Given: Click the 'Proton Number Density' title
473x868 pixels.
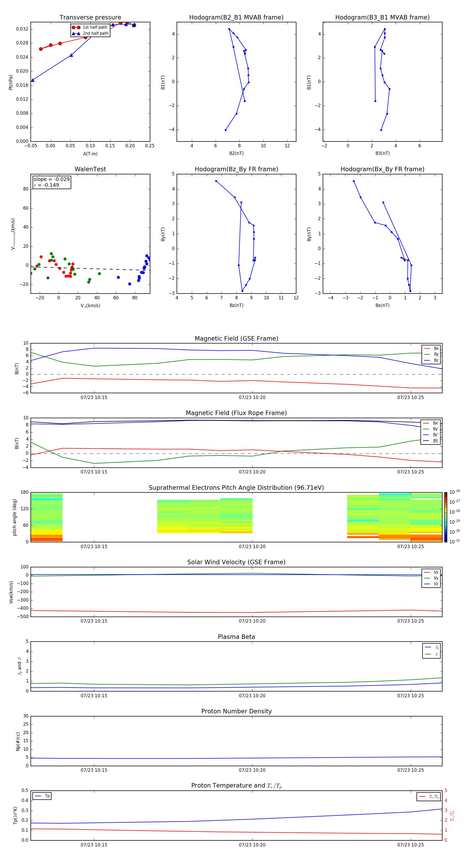Looking at the screenshot, I should (236, 711).
